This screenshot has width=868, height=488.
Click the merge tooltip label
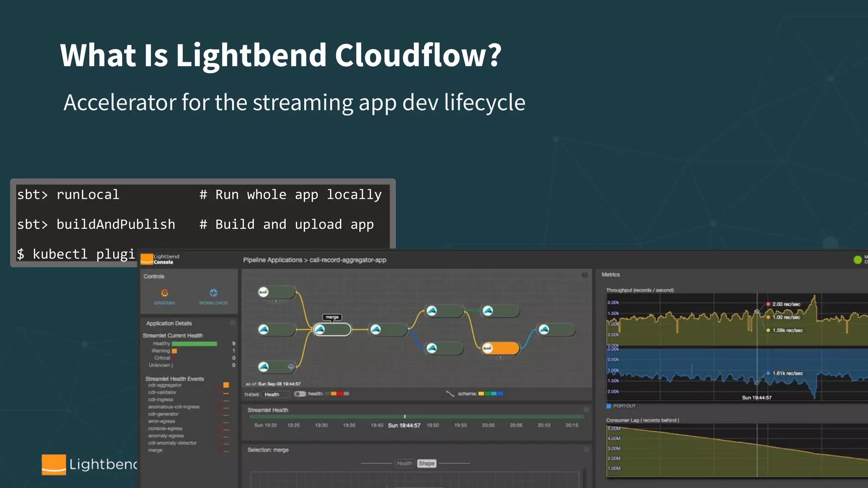point(332,317)
